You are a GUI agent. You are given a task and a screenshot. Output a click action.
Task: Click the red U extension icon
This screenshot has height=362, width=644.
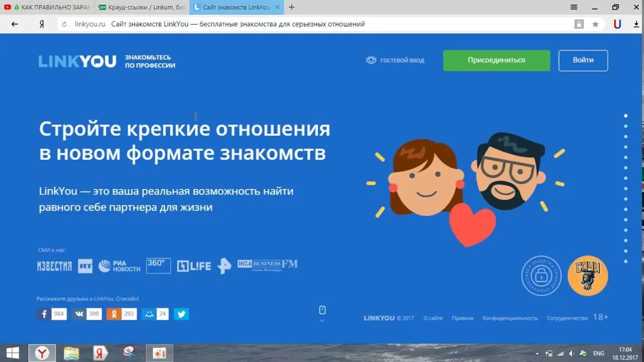pos(617,24)
